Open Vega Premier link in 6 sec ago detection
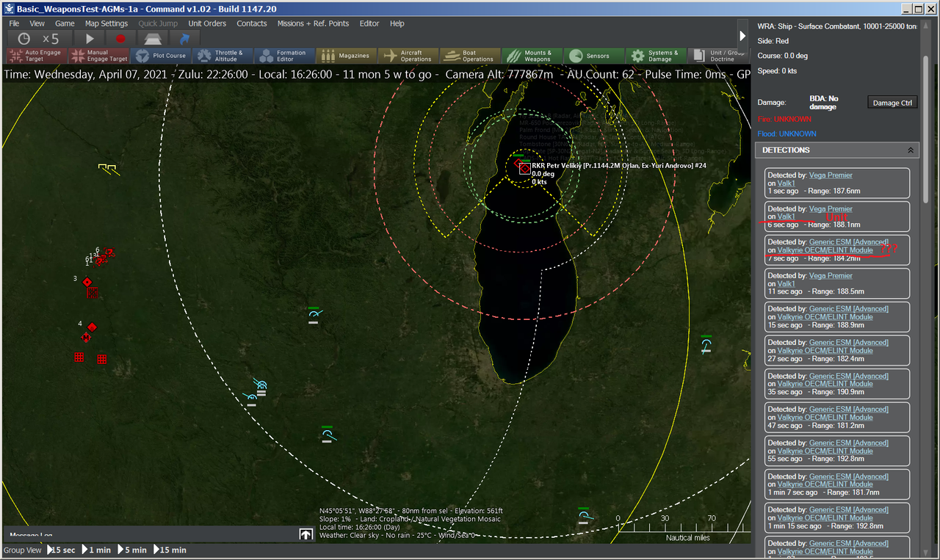This screenshot has height=560, width=940. tap(831, 209)
